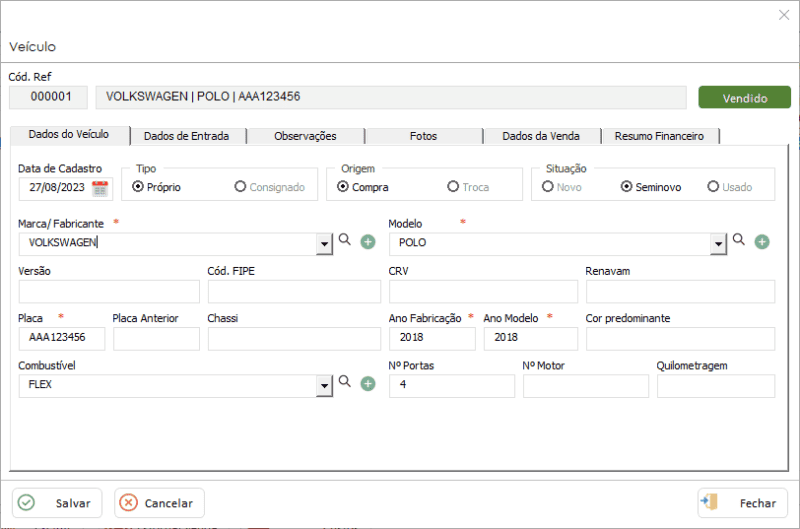Open the calendar picker for Data de Cadastro
Screen dimensions: 800x529
[x=100, y=188]
